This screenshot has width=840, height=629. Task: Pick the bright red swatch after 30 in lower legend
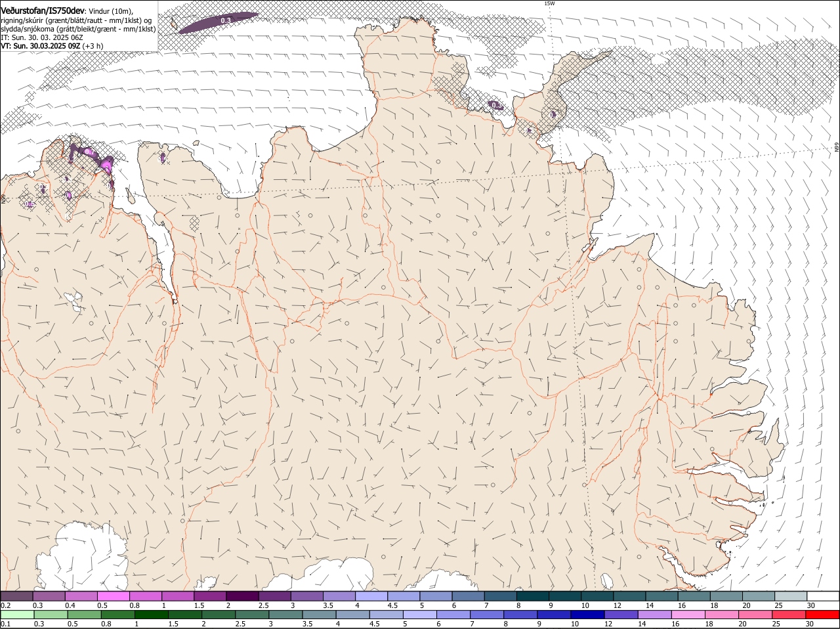(823, 615)
